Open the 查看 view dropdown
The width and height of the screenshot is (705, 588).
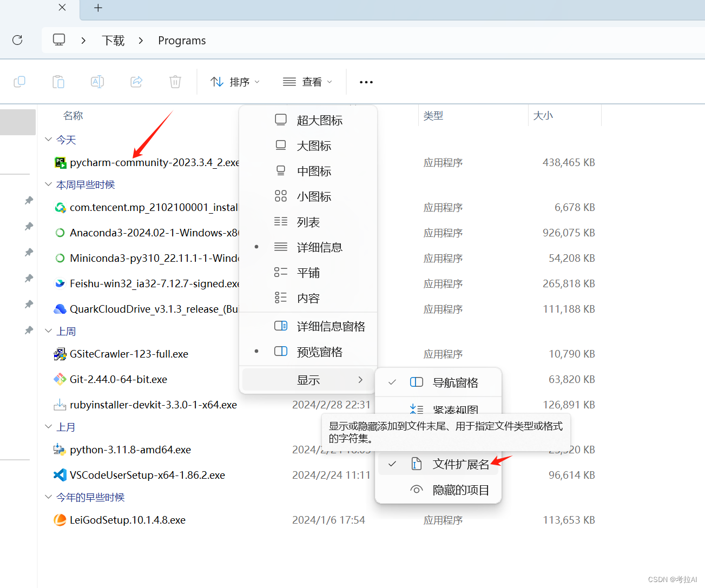point(307,82)
